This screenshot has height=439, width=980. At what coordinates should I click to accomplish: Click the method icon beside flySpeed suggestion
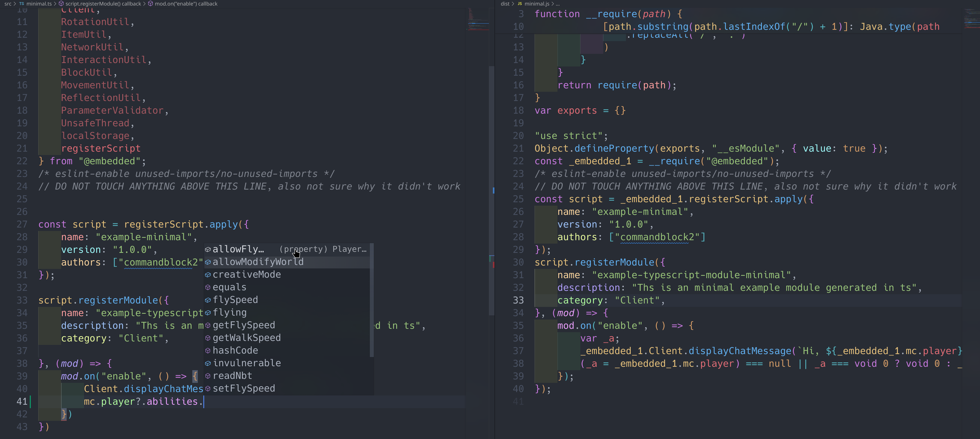tap(208, 300)
